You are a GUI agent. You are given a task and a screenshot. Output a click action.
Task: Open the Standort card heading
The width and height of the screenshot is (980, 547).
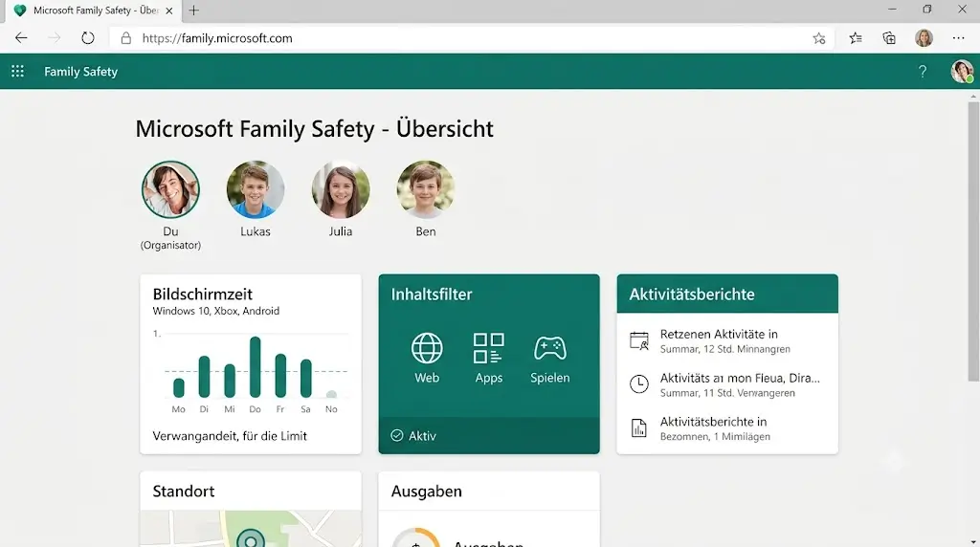point(183,492)
